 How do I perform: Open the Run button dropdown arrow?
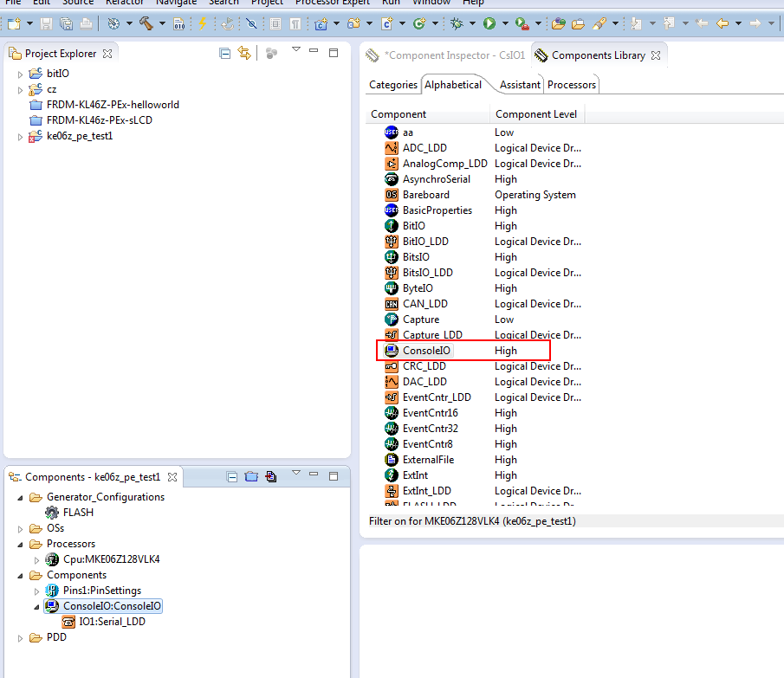pyautogui.click(x=505, y=23)
